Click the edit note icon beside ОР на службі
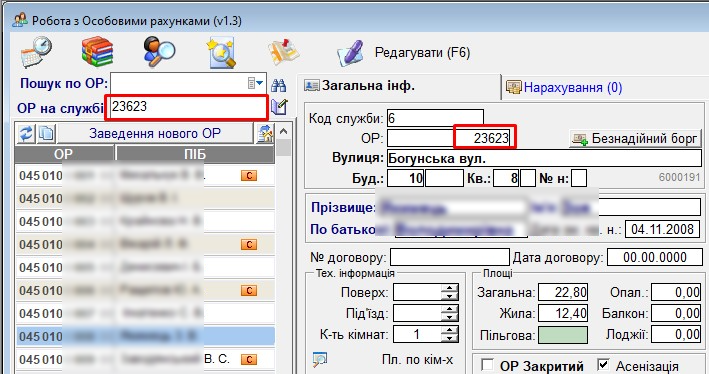The height and width of the screenshot is (374, 709). (x=279, y=107)
